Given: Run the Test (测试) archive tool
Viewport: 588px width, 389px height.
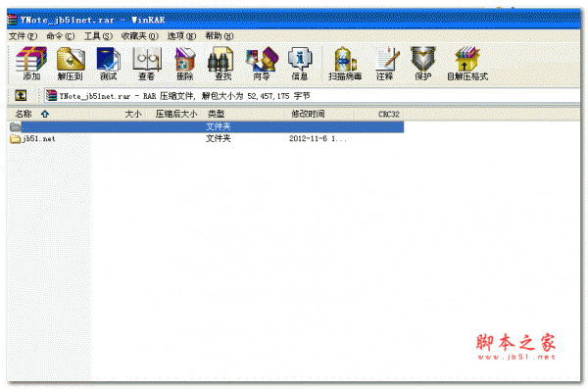Looking at the screenshot, I should [x=109, y=64].
